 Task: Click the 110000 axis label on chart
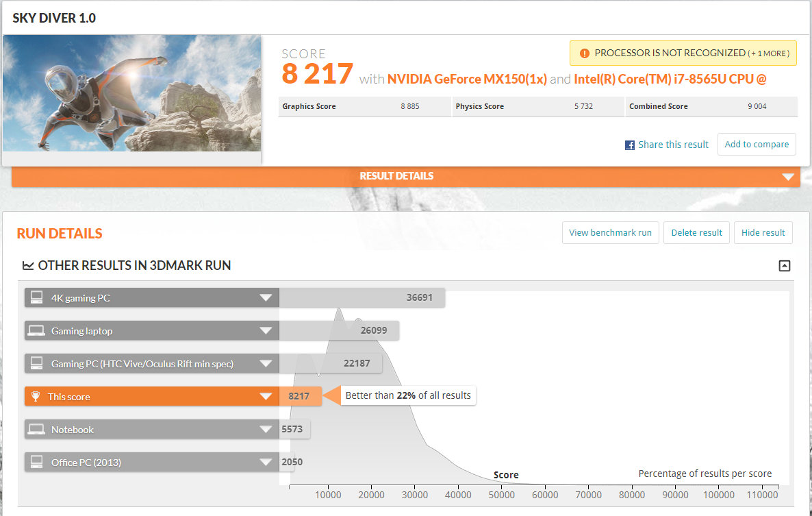coord(762,495)
